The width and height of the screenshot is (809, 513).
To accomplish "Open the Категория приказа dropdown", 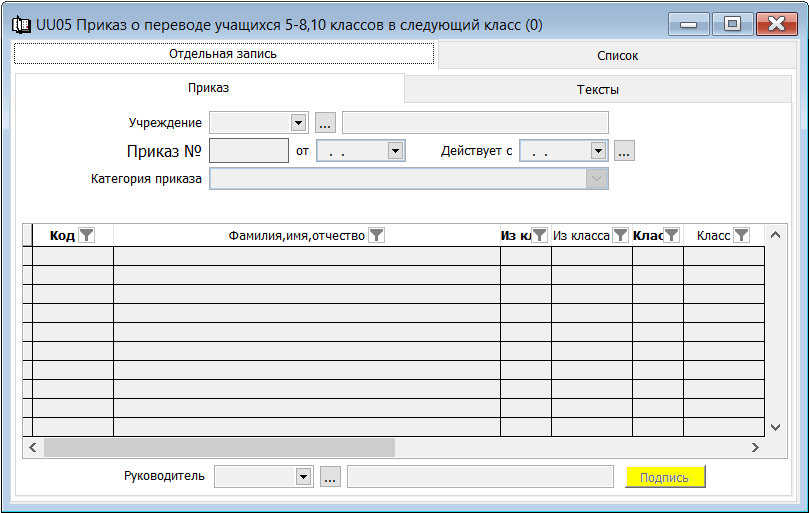I will (x=597, y=179).
